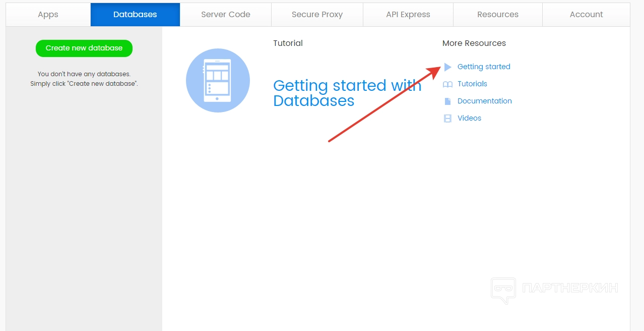Open the Getting started resource link

(x=484, y=67)
